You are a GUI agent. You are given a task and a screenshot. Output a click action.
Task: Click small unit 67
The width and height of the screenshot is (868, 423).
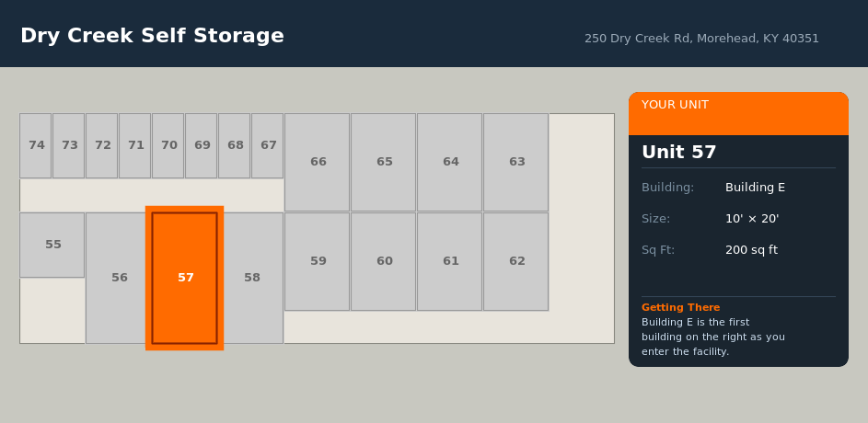pos(268,145)
